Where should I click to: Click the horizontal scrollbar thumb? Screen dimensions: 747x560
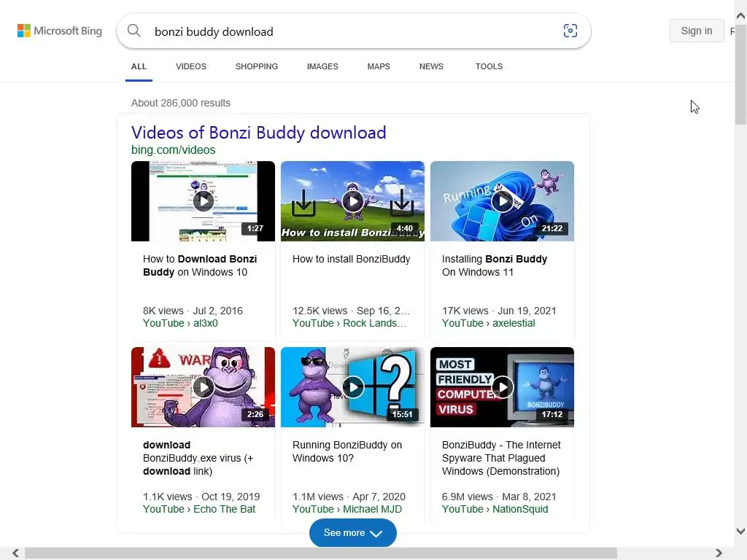tap(321, 553)
